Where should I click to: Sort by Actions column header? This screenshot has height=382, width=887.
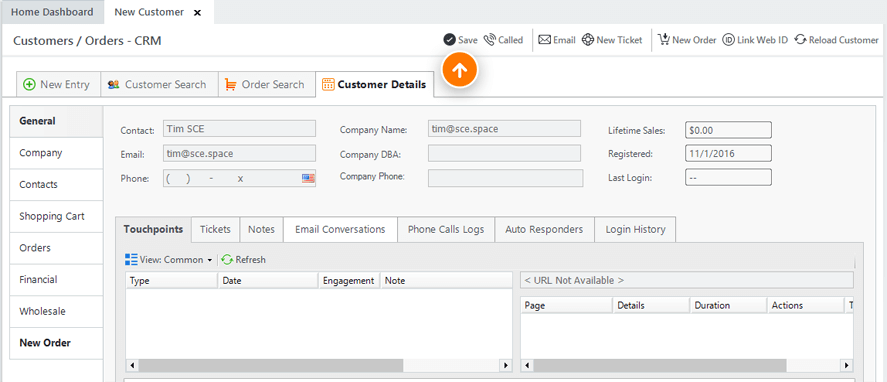[x=805, y=305]
